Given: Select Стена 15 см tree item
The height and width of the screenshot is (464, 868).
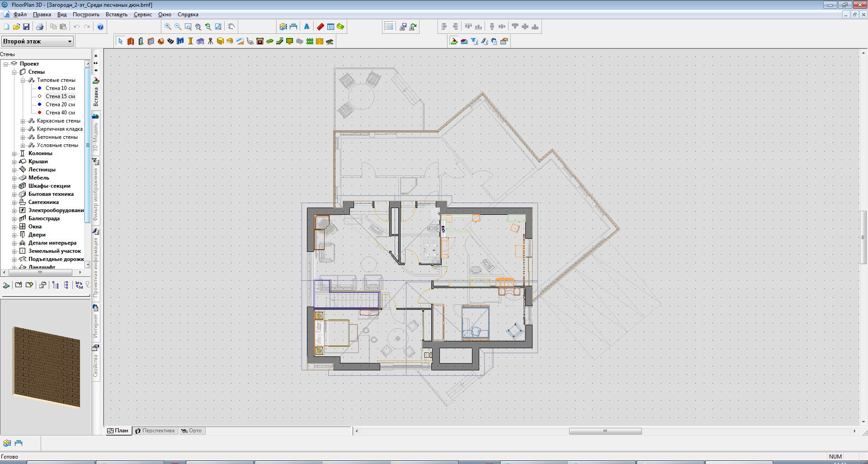Looking at the screenshot, I should (x=60, y=96).
